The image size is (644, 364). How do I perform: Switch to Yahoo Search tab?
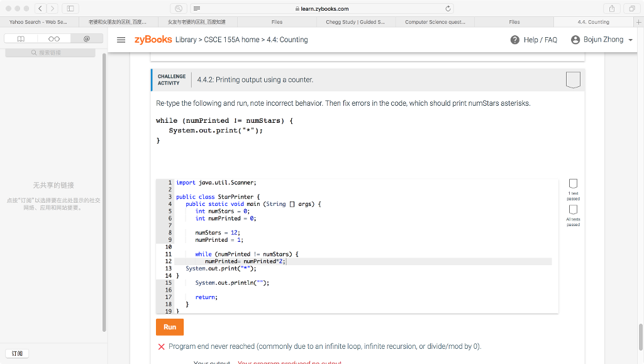[x=38, y=22]
